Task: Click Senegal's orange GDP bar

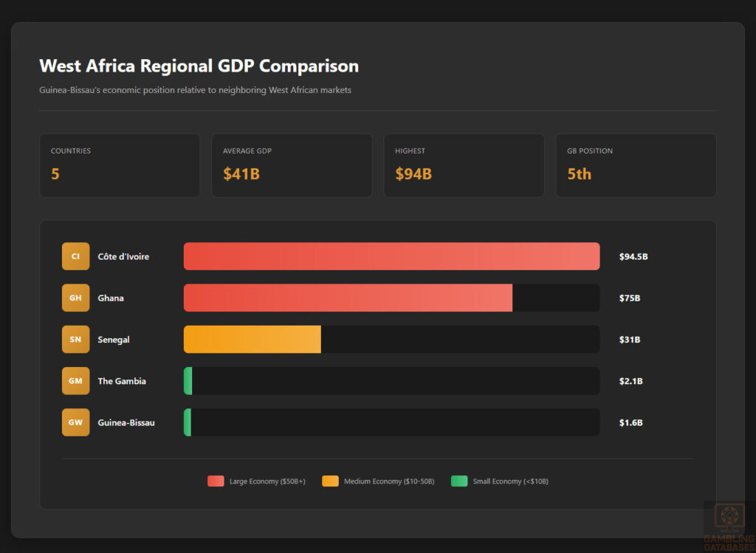Action: tap(251, 339)
